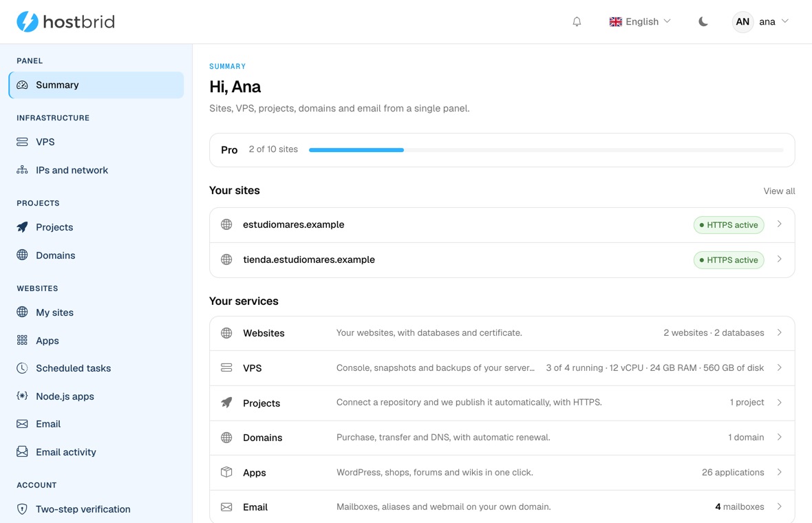Expand the estudiomares.example row chevron
Screen dimensions: 812x523
(x=780, y=224)
